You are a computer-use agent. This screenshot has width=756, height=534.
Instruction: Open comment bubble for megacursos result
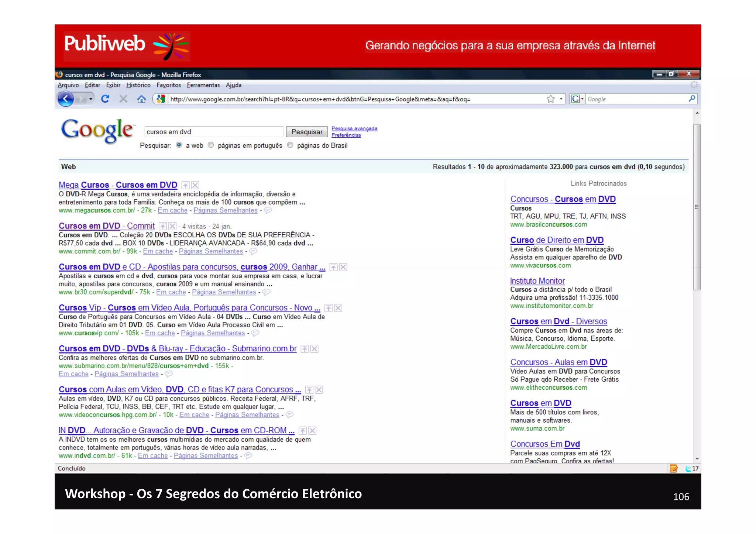268,210
